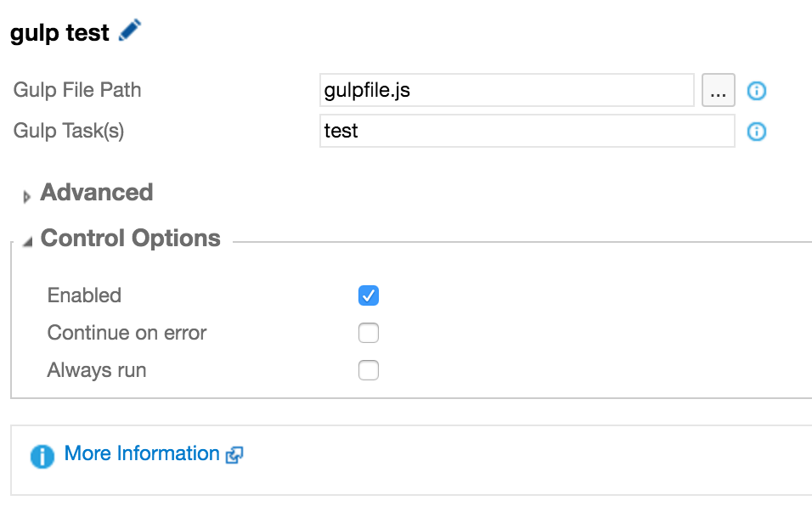Enable the Continue on error checkbox
This screenshot has height=523, width=812.
click(369, 333)
